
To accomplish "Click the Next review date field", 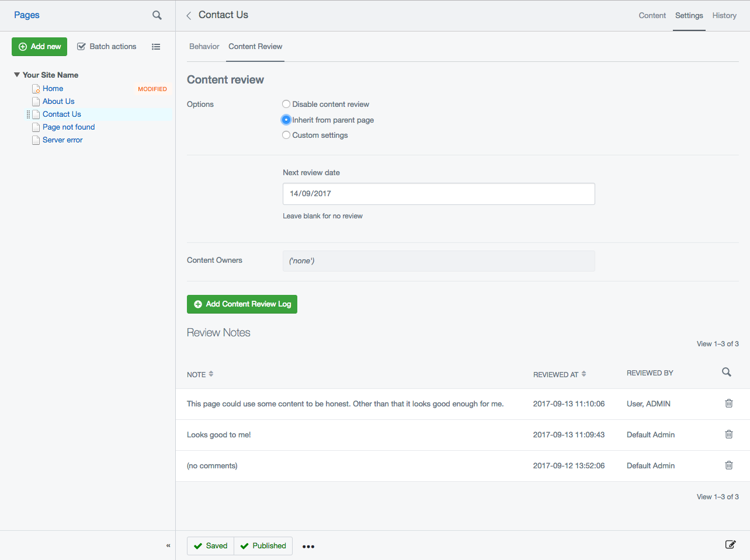I will [x=439, y=194].
